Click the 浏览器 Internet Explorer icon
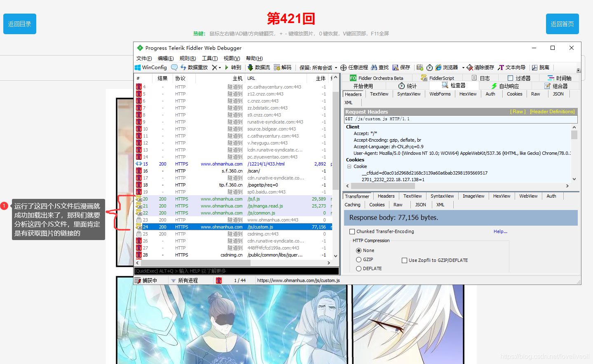 tap(438, 68)
